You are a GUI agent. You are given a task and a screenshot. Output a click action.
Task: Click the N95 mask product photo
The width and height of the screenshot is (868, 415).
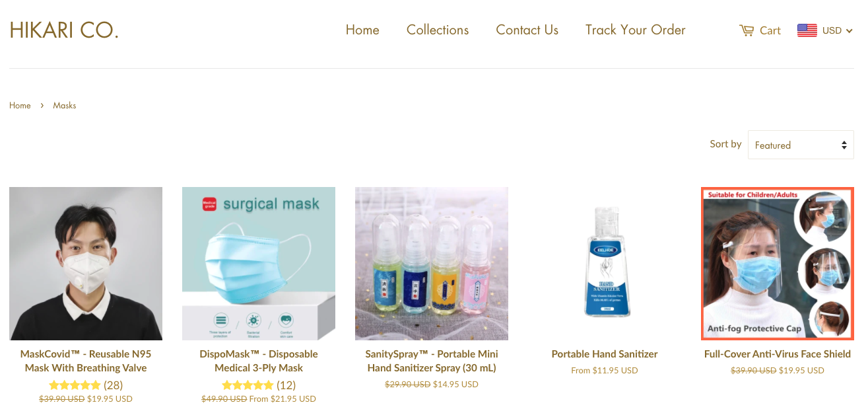[86, 264]
